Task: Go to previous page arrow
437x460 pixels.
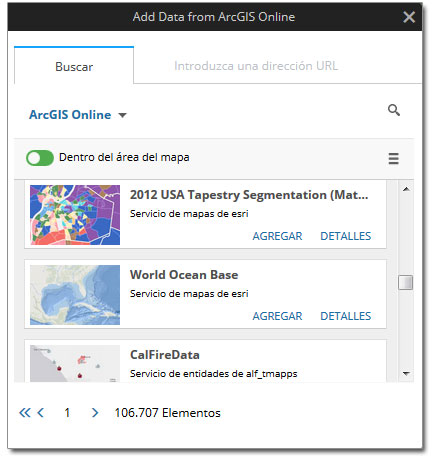Action: coord(41,413)
